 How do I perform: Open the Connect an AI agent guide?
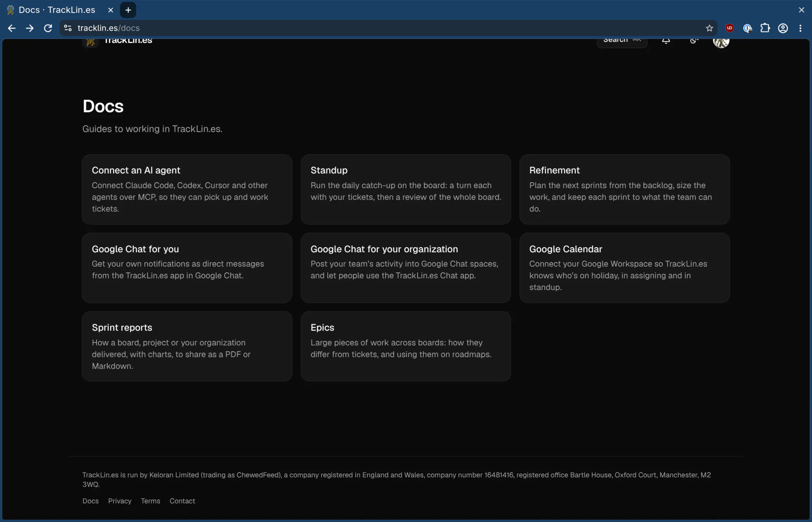coord(187,189)
